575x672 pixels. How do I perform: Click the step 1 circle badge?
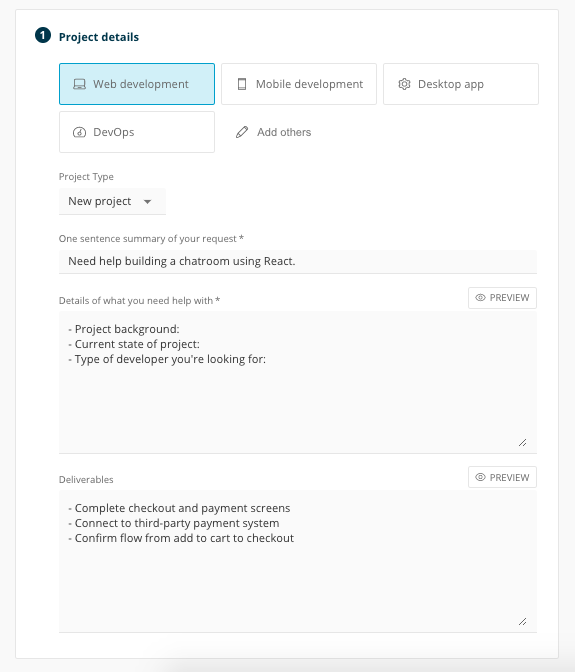(x=43, y=35)
